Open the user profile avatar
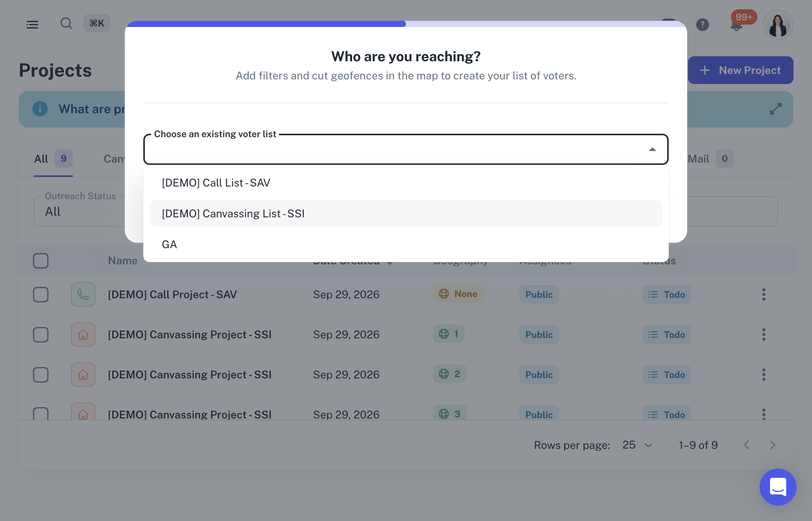Screen dimensions: 812x521 (778, 25)
